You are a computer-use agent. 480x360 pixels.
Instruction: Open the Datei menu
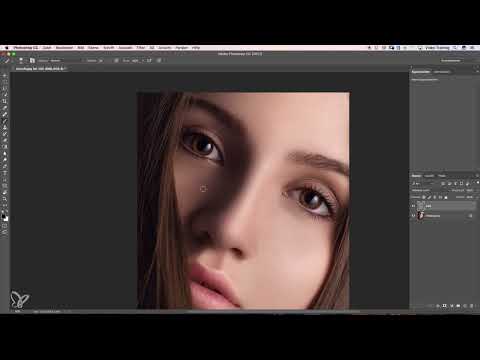pyautogui.click(x=47, y=48)
